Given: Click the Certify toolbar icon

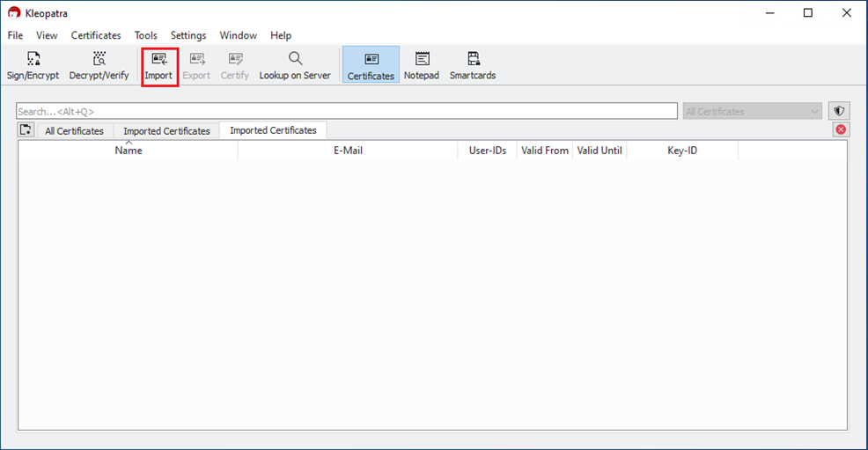Looking at the screenshot, I should (235, 65).
